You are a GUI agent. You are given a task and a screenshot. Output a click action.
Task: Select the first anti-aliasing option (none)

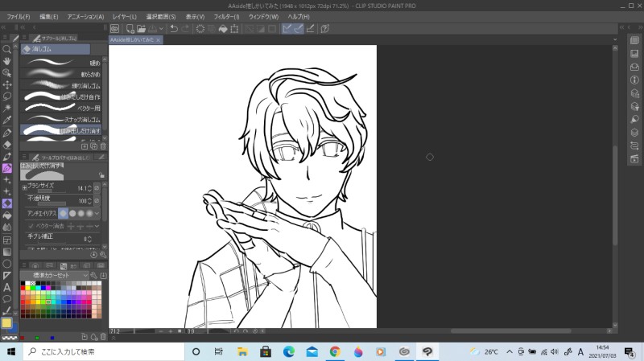(63, 213)
